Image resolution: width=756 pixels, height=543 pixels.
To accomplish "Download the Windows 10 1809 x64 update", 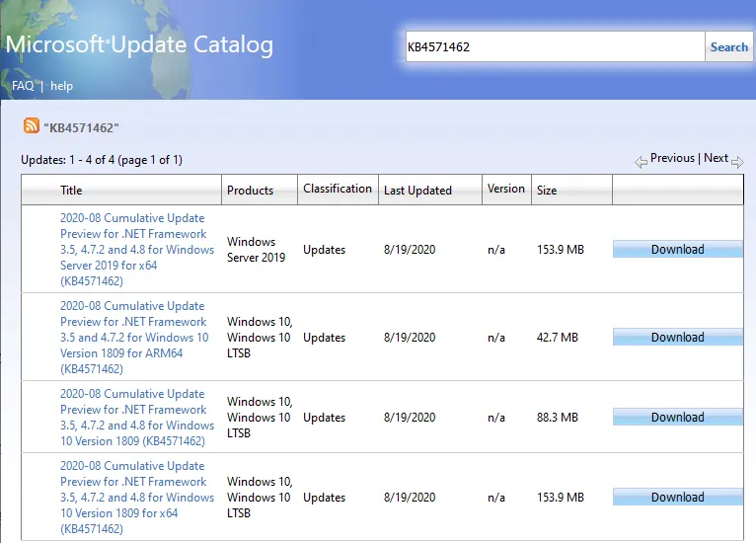I will (677, 498).
